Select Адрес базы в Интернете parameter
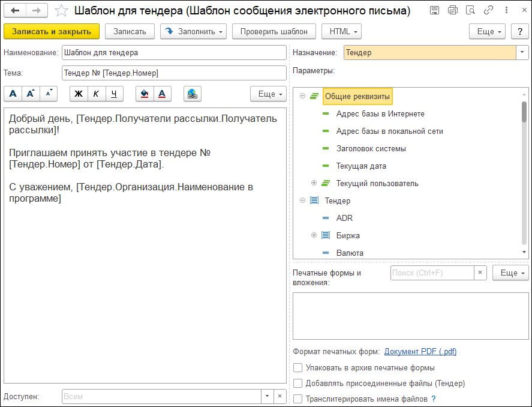Image resolution: width=532 pixels, height=407 pixels. pyautogui.click(x=380, y=113)
